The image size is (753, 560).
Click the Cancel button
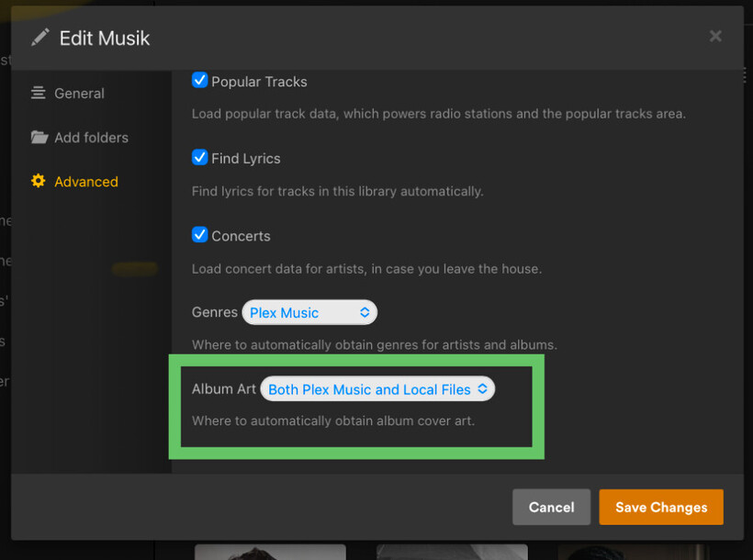pyautogui.click(x=551, y=507)
